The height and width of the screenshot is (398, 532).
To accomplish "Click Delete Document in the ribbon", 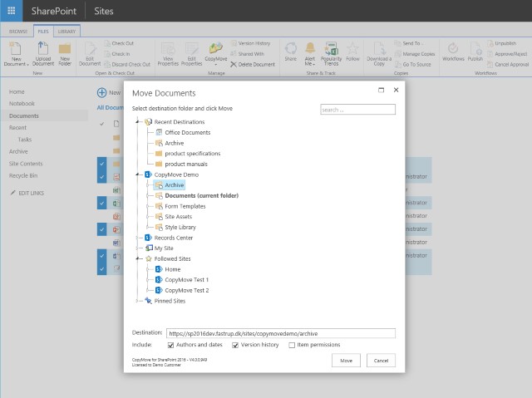I will tap(253, 65).
